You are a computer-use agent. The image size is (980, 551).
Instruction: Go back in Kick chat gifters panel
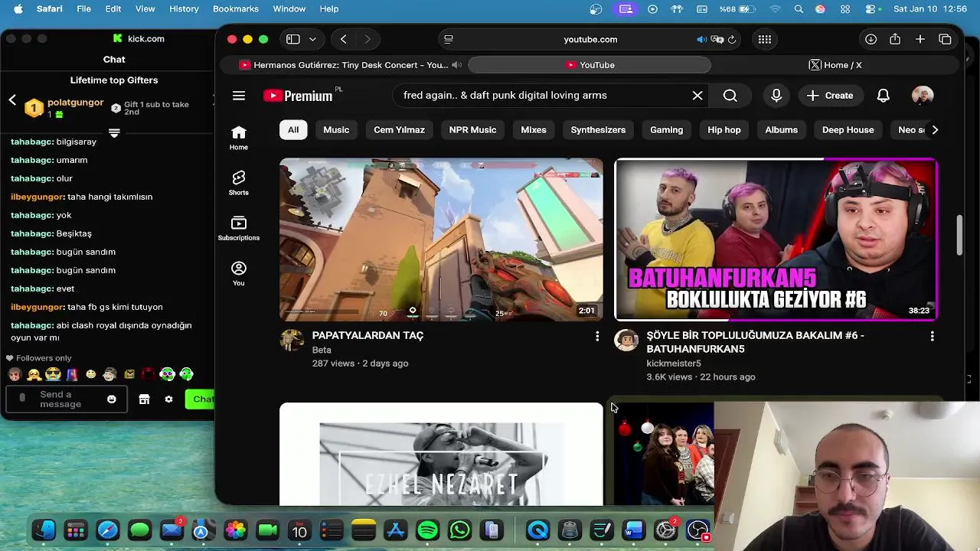[12, 100]
